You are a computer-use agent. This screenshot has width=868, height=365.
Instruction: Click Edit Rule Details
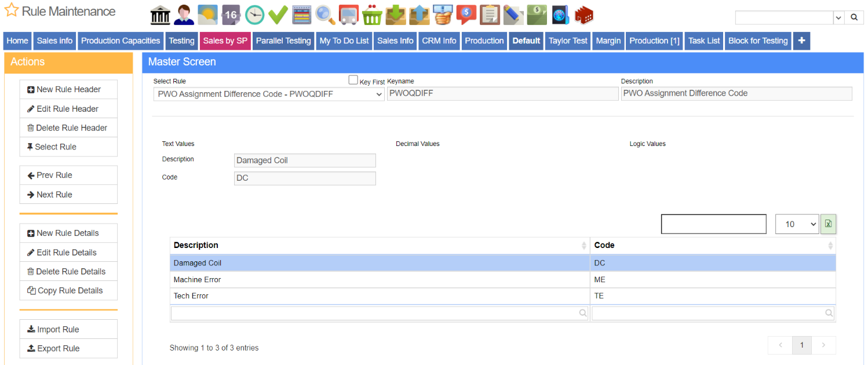point(68,252)
